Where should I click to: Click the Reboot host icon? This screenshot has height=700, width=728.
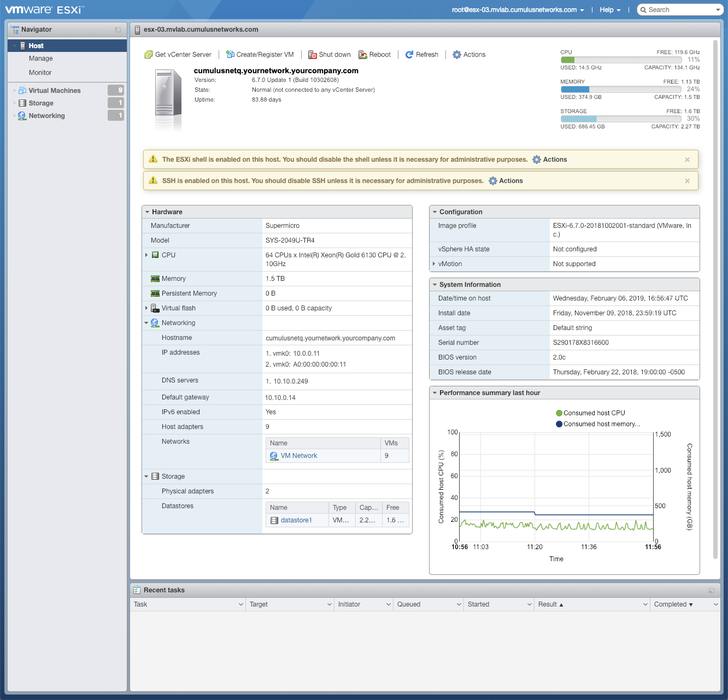coord(363,55)
